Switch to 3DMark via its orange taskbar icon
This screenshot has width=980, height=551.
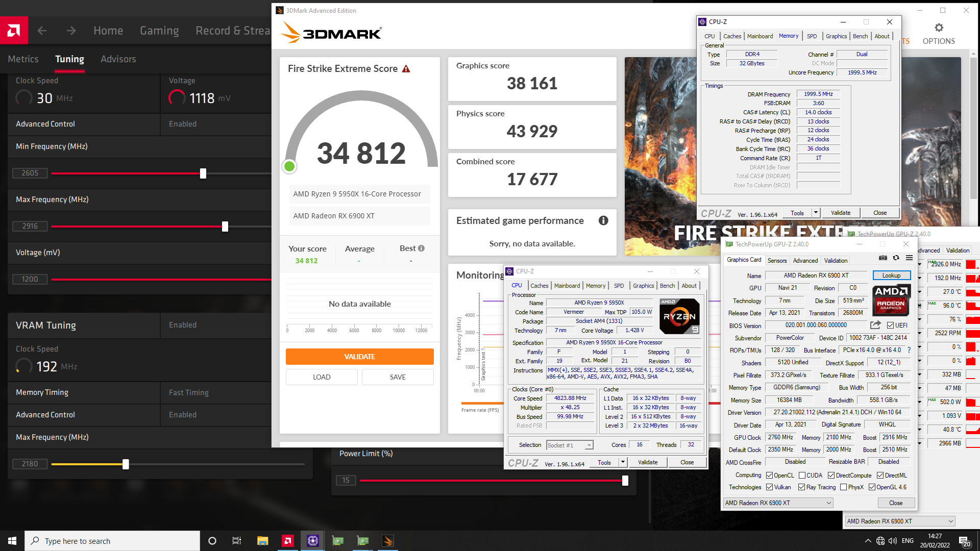(x=388, y=541)
